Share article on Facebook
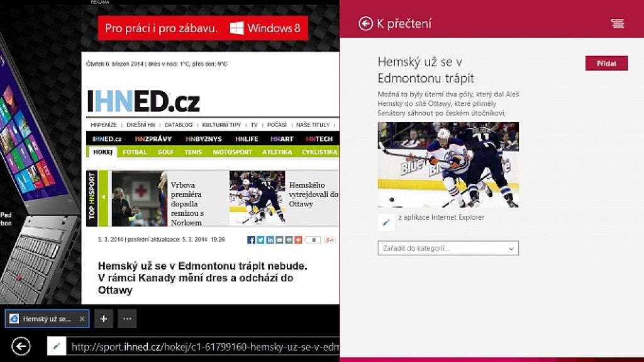644x362 pixels. point(251,240)
